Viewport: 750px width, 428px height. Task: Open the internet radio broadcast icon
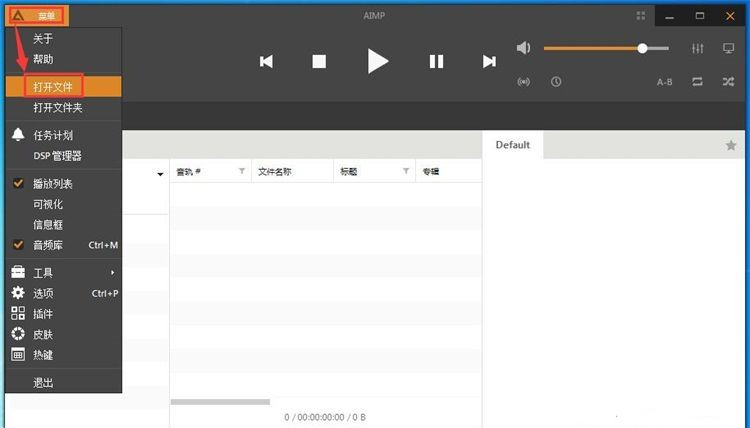point(523,82)
